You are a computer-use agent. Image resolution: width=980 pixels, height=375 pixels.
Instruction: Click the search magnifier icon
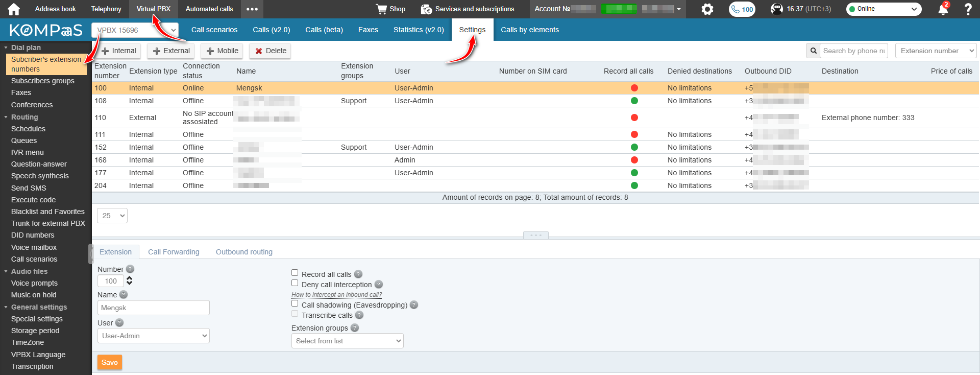pyautogui.click(x=814, y=51)
